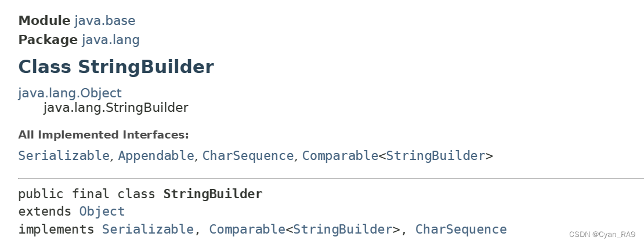
Task: Click StringBuilder generic in implements clause
Action: tap(342, 230)
